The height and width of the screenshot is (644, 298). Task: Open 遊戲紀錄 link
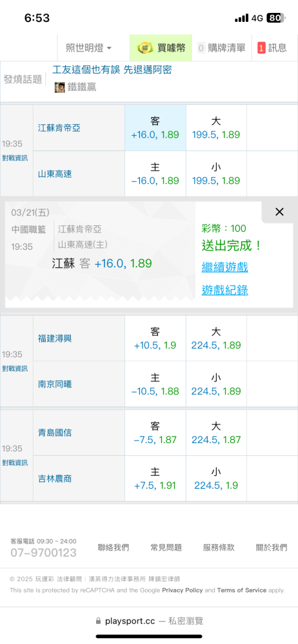tap(224, 290)
